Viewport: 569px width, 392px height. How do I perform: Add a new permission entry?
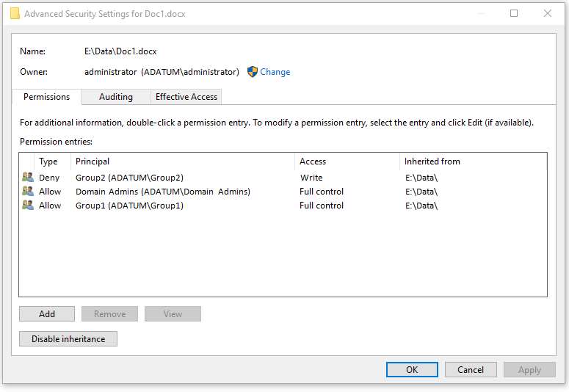tap(47, 314)
